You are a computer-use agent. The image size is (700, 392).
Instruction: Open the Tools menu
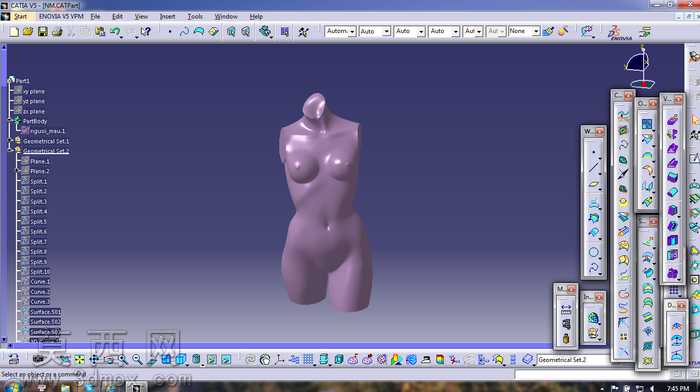coord(195,17)
